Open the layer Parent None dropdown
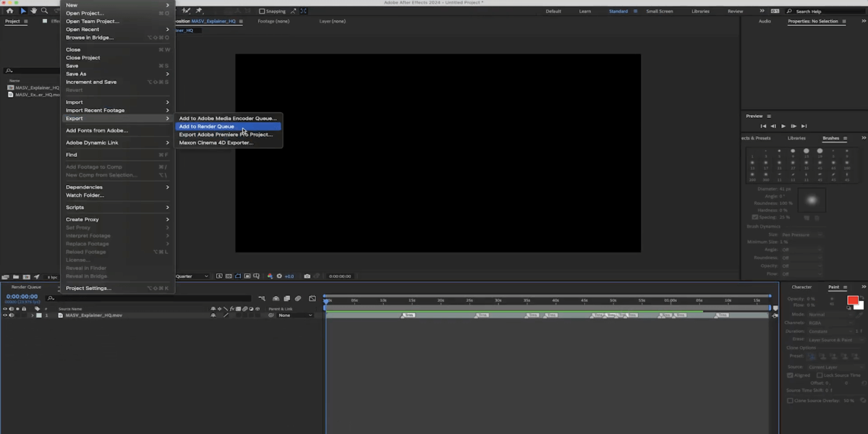This screenshot has height=434, width=868. coord(295,315)
